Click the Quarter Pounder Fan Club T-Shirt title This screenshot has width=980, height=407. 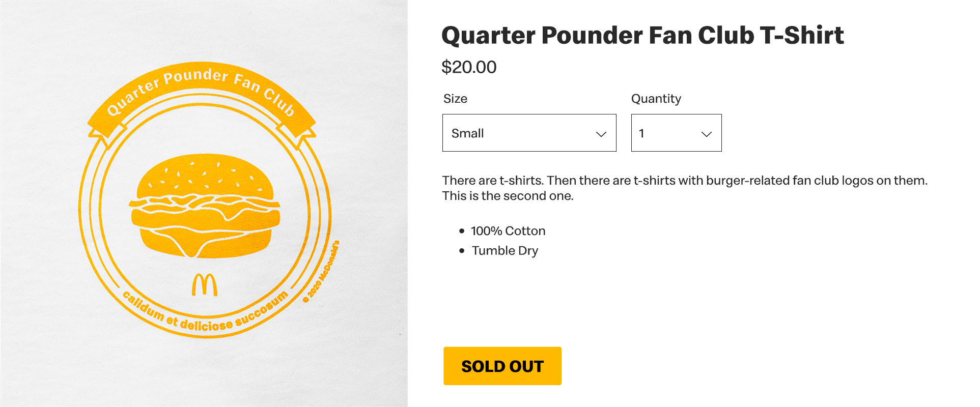click(642, 35)
